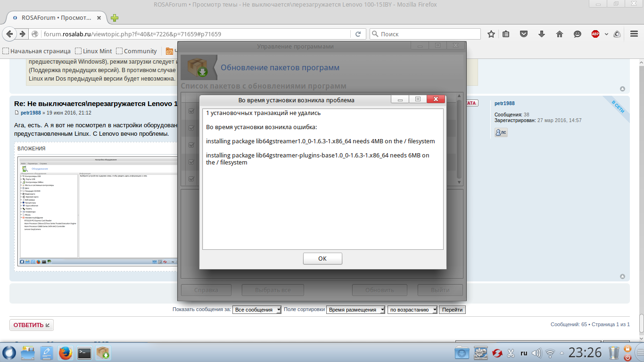Open the ROSA launcher menu on taskbar

tap(9, 353)
